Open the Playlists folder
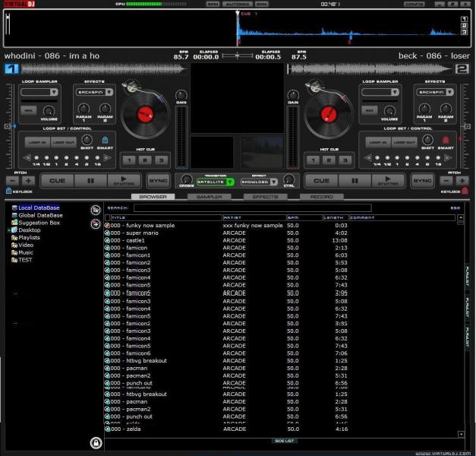476x456 pixels. click(29, 237)
